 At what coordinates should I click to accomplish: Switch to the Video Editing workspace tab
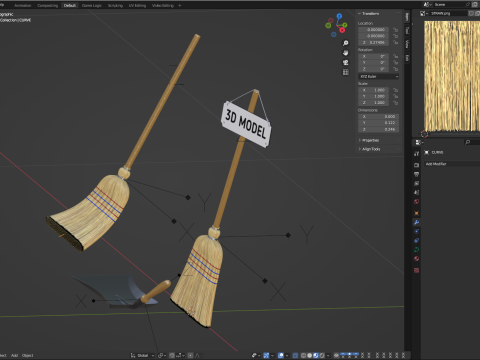coord(163,5)
